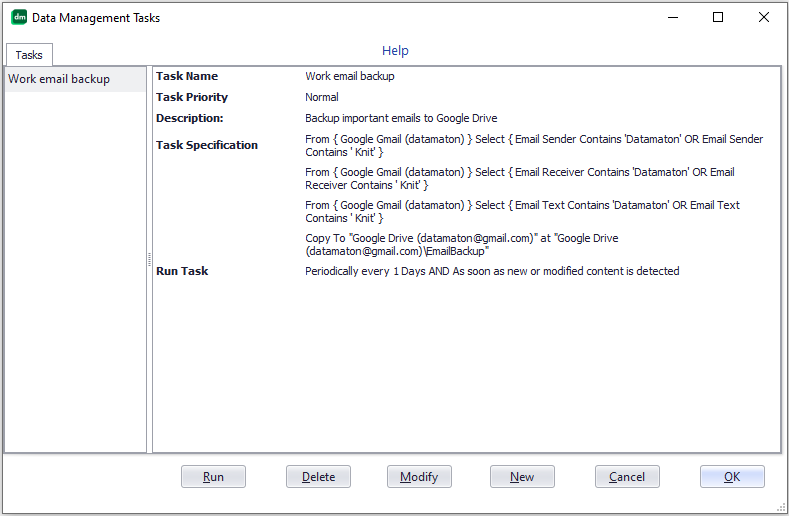Click the Email Receiver Contains rule text
789x516 pixels.
click(x=520, y=179)
